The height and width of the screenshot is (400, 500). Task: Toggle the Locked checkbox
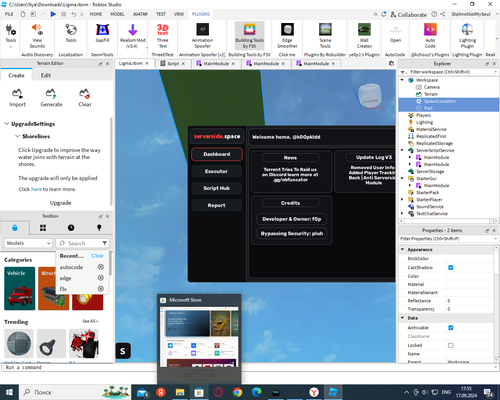coord(451,345)
